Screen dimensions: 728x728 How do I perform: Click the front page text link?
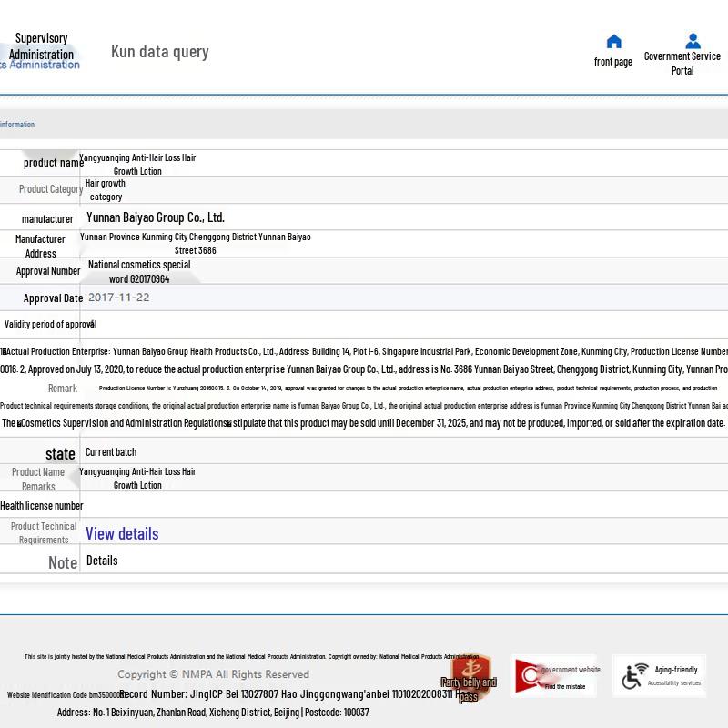[613, 62]
